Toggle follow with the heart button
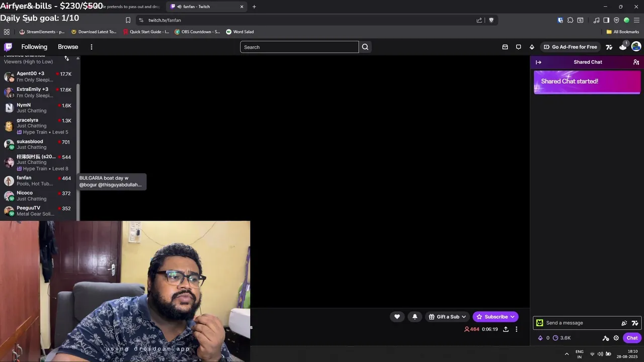 pyautogui.click(x=397, y=317)
